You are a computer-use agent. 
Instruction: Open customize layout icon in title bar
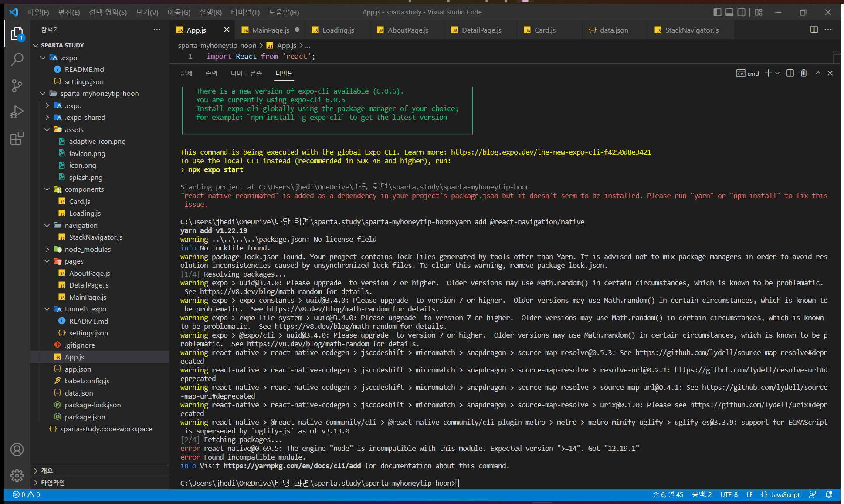click(759, 12)
